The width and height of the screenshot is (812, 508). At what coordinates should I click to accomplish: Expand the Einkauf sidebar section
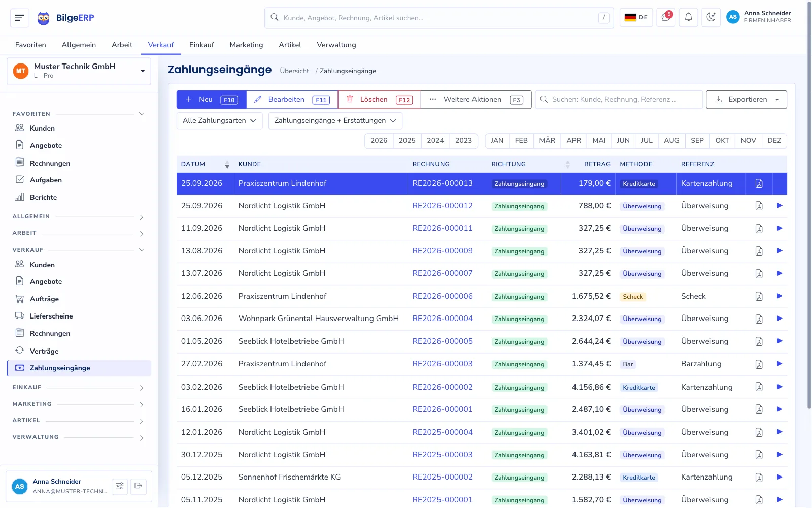coord(141,388)
